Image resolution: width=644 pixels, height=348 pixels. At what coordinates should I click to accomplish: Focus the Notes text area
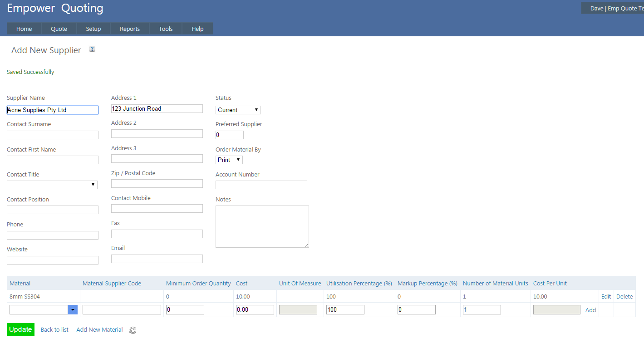click(262, 226)
